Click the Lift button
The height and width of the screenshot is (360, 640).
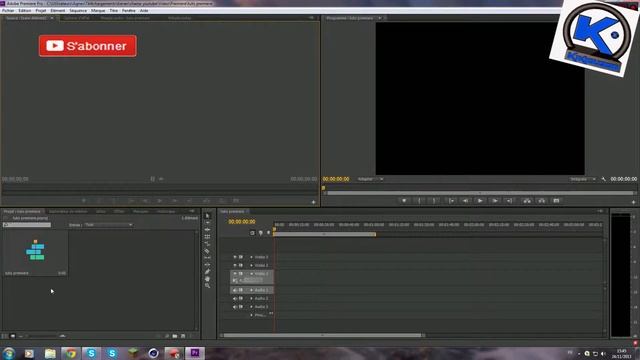(527, 201)
